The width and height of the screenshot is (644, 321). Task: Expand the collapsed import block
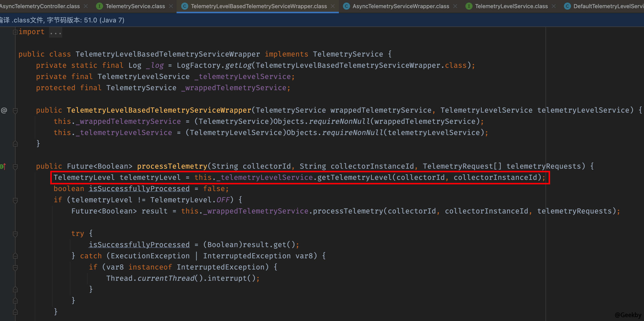15,32
